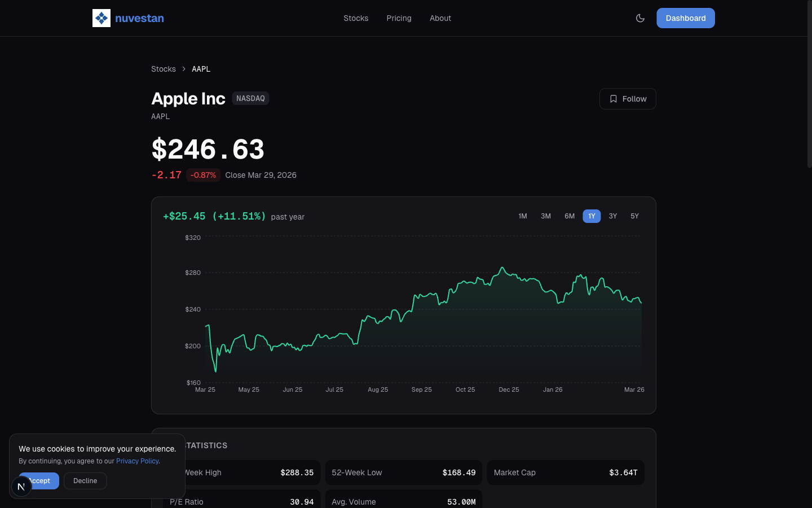Viewport: 812px width, 508px height.
Task: Click the $280 y-axis label
Action: click(x=193, y=273)
